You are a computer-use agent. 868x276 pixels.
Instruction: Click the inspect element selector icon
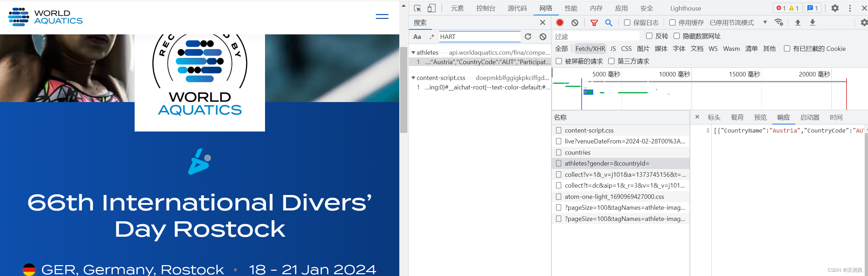coord(417,8)
